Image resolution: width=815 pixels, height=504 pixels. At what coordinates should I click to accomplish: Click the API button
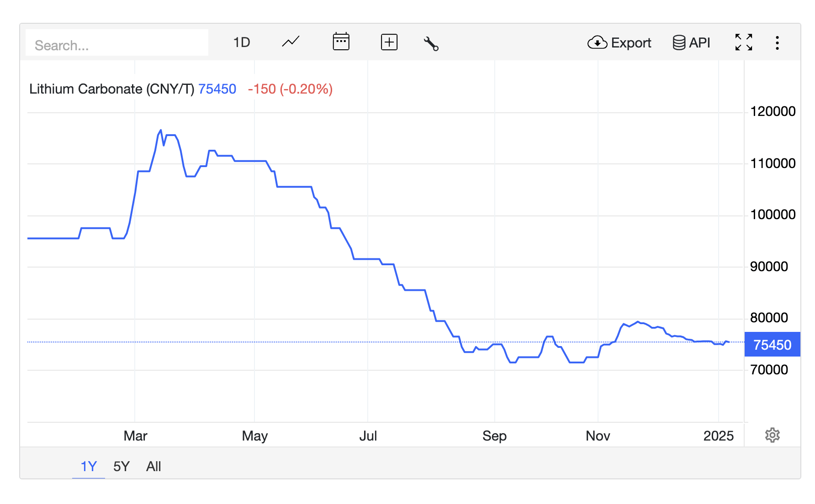(691, 42)
